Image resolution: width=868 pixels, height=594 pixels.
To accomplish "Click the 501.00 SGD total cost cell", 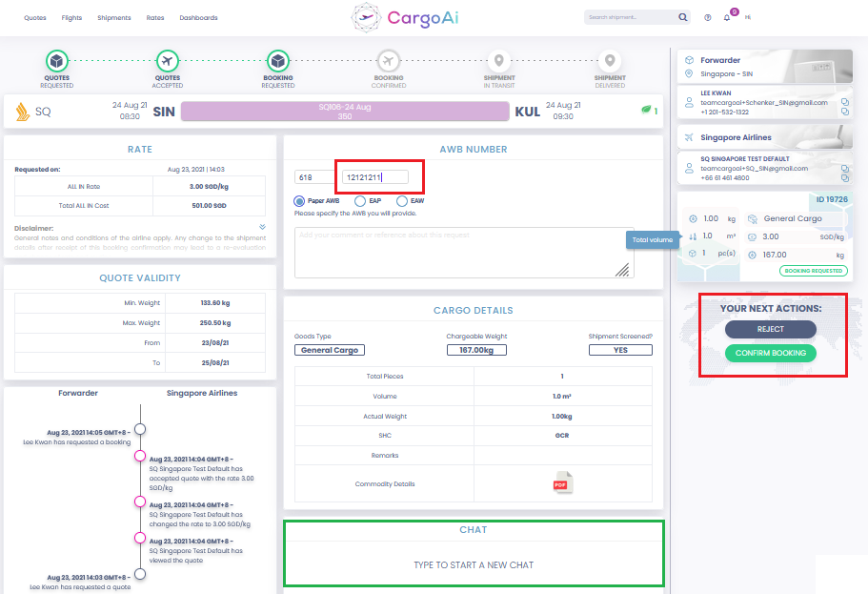I will pyautogui.click(x=209, y=206).
